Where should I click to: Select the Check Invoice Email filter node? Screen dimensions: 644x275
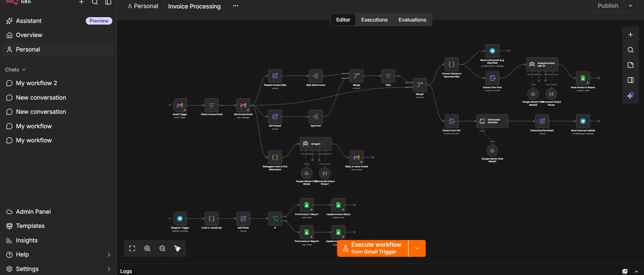click(x=212, y=105)
